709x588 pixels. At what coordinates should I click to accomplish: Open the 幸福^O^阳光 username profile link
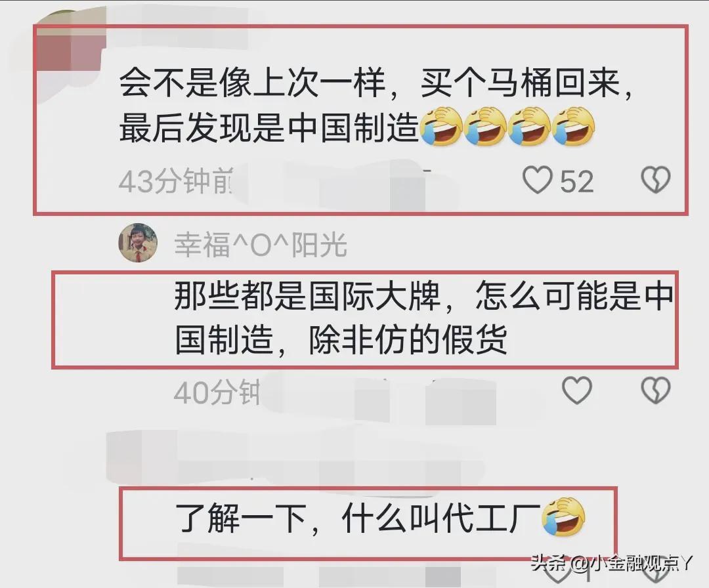pyautogui.click(x=261, y=245)
